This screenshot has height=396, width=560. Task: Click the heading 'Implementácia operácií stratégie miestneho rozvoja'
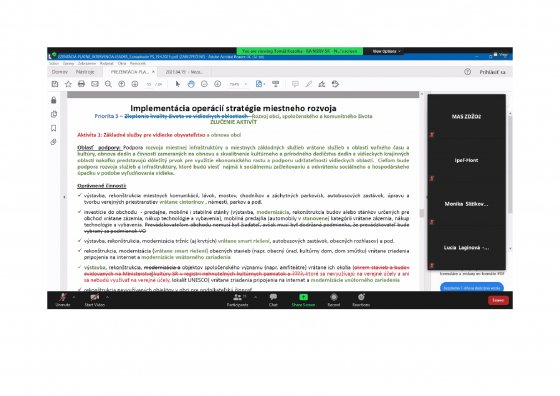[233, 108]
